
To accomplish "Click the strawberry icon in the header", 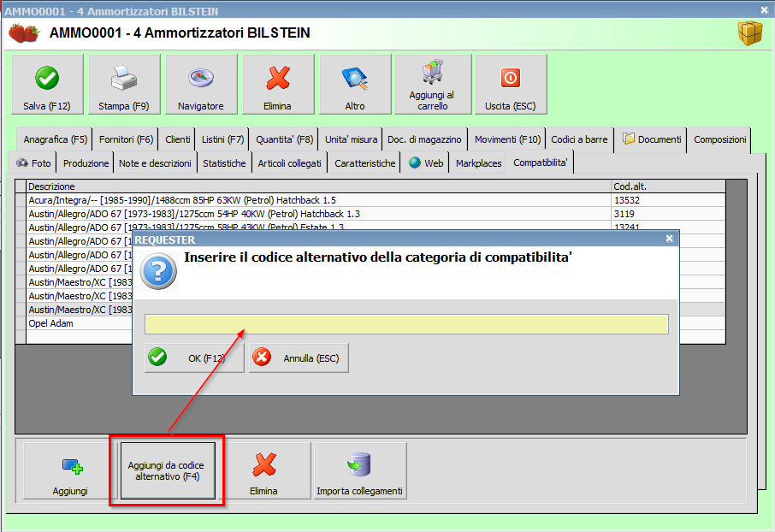I will [23, 33].
